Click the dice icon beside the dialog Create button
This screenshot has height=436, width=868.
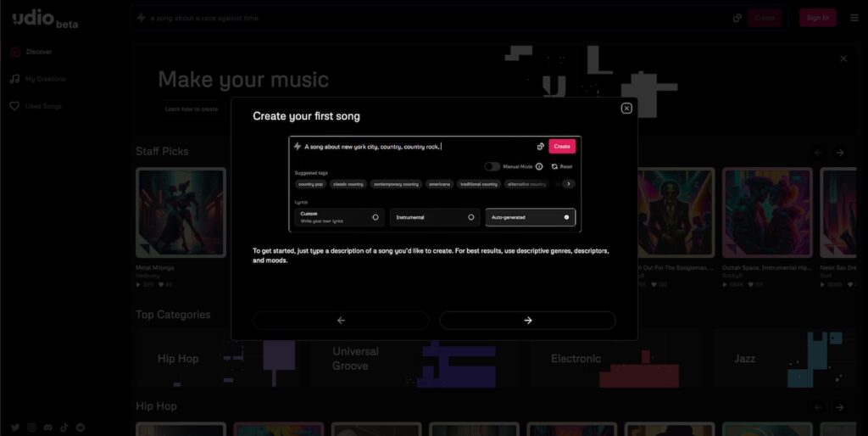[x=540, y=146]
